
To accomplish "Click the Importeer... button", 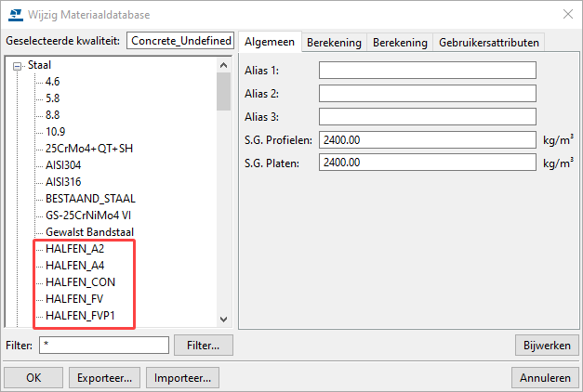I will point(182,378).
